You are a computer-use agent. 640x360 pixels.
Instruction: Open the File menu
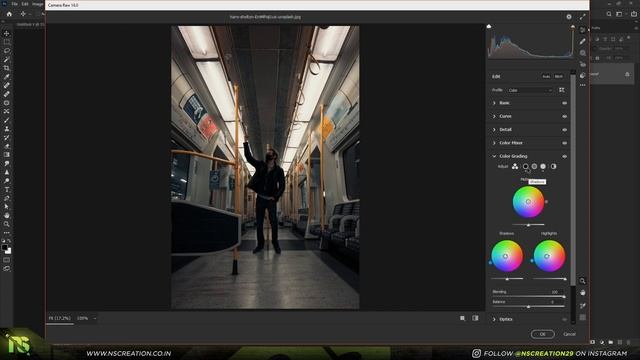(14, 4)
